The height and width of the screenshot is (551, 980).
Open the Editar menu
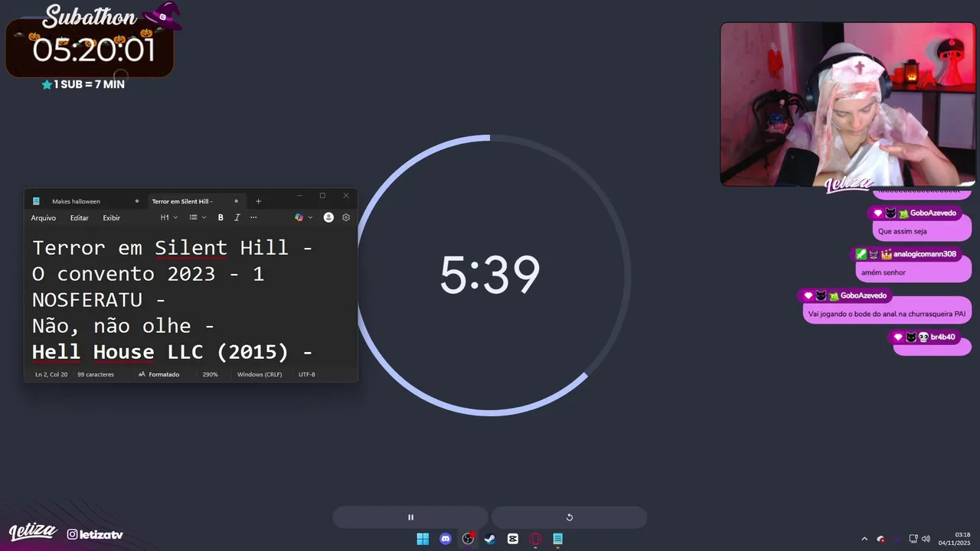[x=80, y=218]
